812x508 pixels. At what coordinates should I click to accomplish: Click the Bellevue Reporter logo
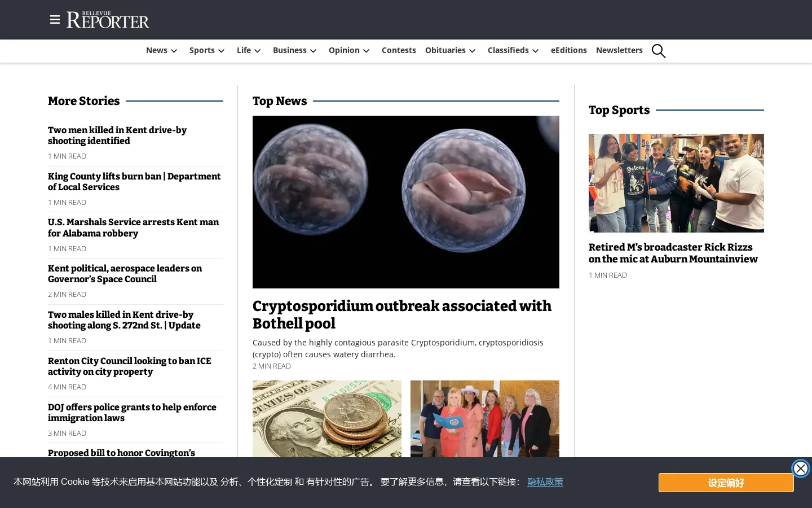coord(108,20)
